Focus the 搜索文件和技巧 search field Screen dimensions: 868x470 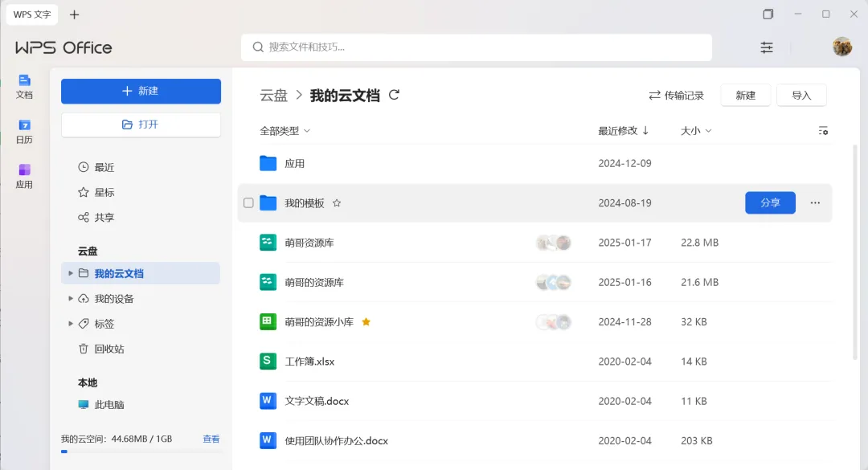[x=476, y=47]
